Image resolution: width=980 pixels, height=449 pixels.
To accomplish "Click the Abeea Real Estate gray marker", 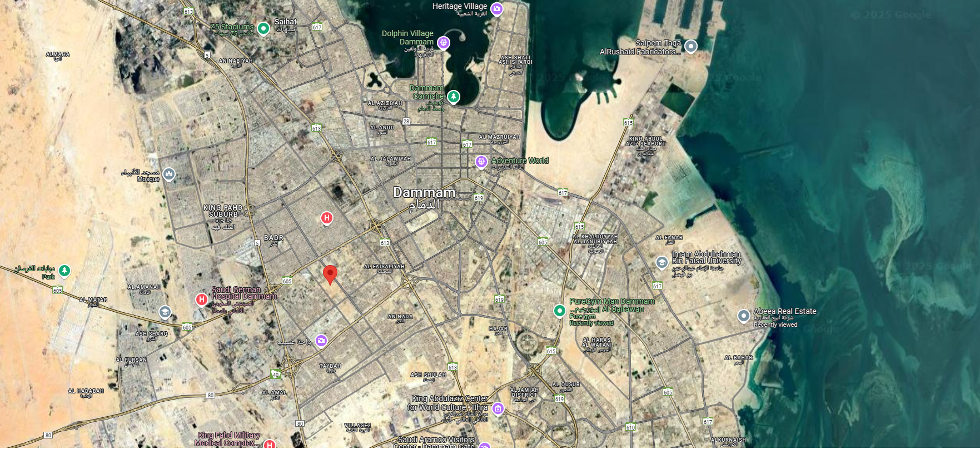I will 743,316.
